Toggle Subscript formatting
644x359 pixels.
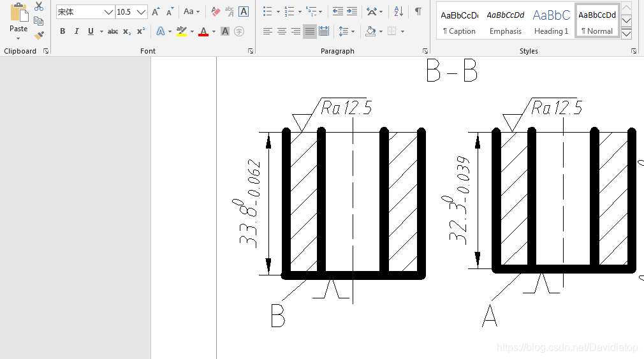(x=127, y=31)
